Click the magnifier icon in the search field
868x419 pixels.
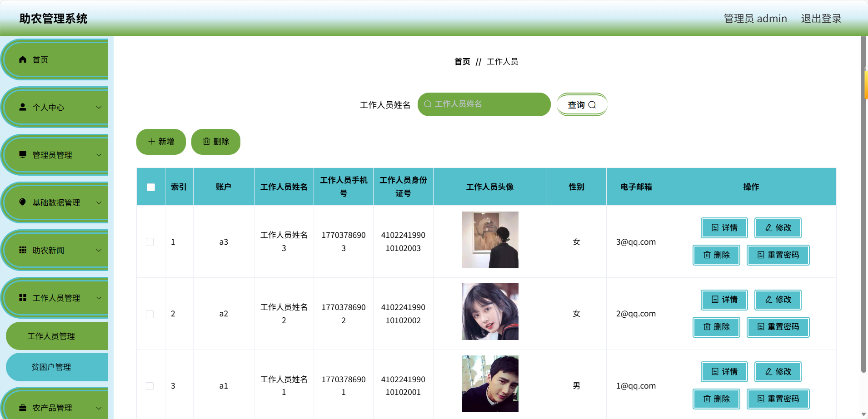(428, 104)
